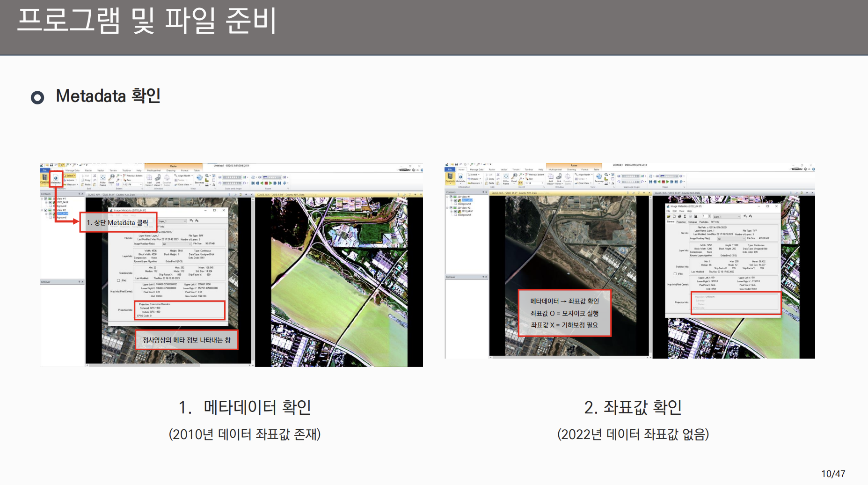868x485 pixels.
Task: Open 1:12174 scale dropdown in step 1 screenshot
Action: pyautogui.click(x=132, y=184)
